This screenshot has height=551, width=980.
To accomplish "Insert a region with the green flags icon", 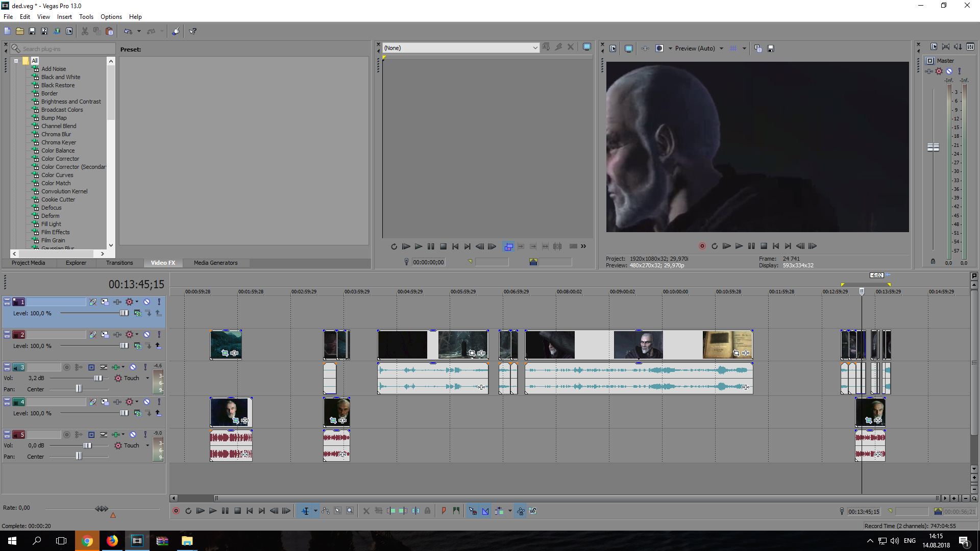I will tap(456, 511).
